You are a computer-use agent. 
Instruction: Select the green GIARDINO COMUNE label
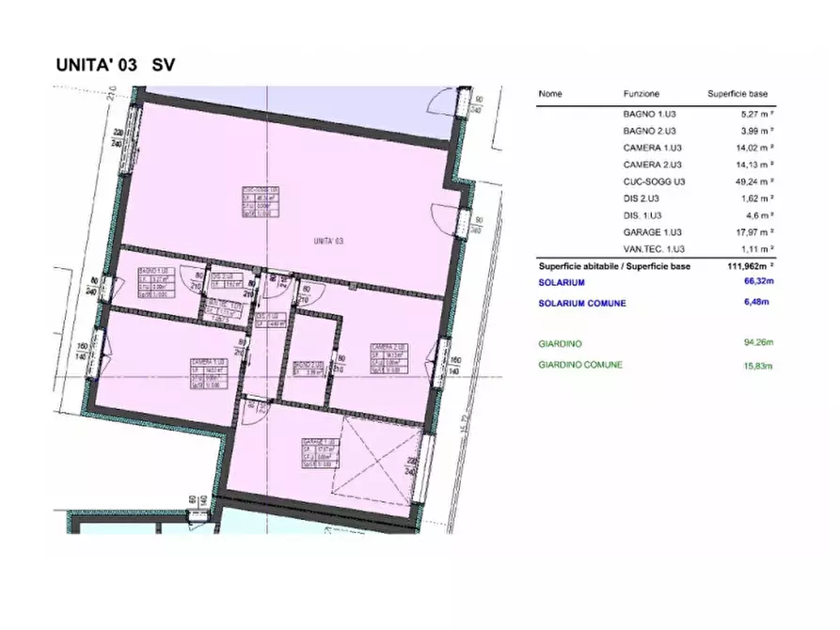(x=580, y=365)
